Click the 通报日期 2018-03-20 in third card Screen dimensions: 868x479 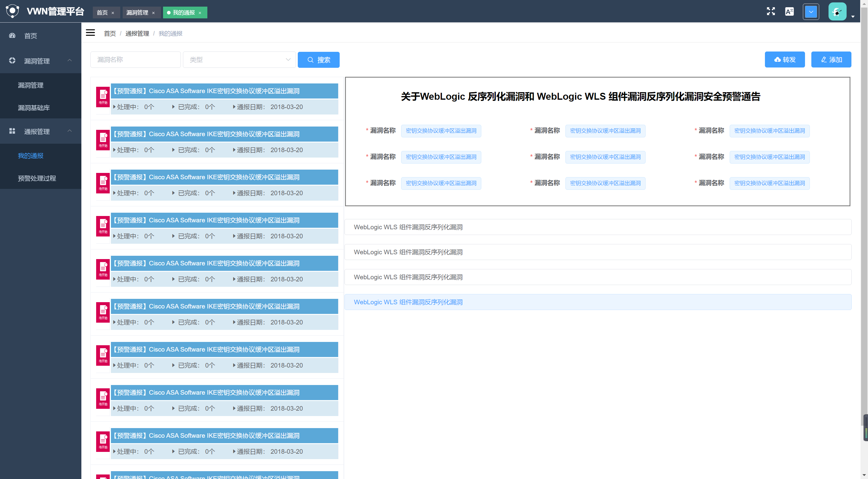click(269, 193)
